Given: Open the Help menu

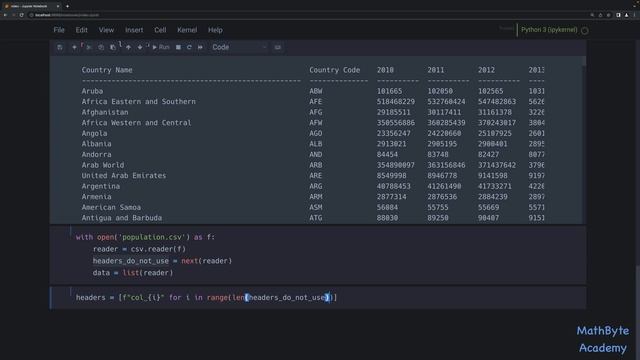Looking at the screenshot, I should click(215, 30).
